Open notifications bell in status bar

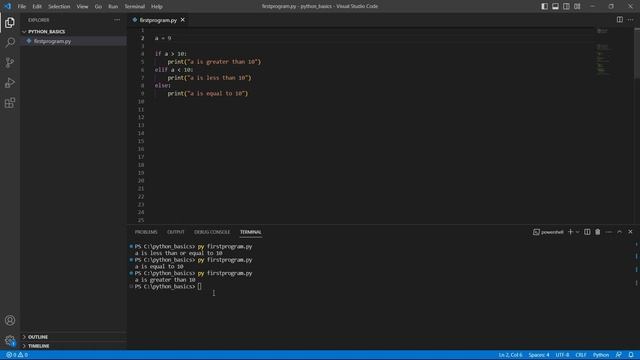631,355
